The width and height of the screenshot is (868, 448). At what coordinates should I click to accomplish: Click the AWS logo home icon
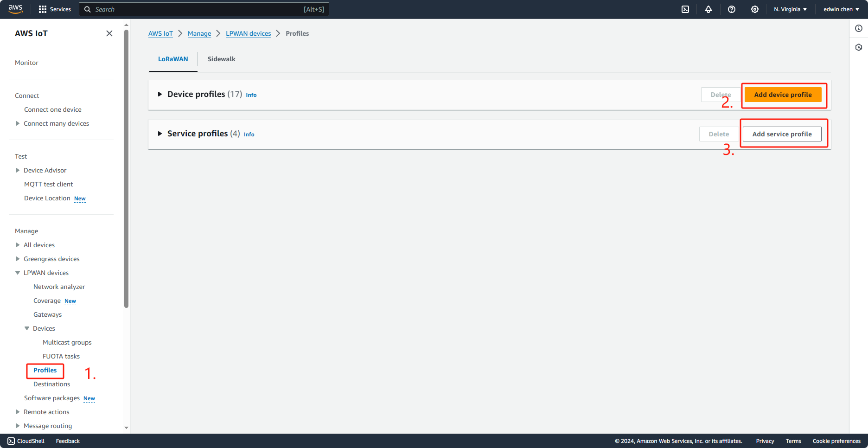16,9
